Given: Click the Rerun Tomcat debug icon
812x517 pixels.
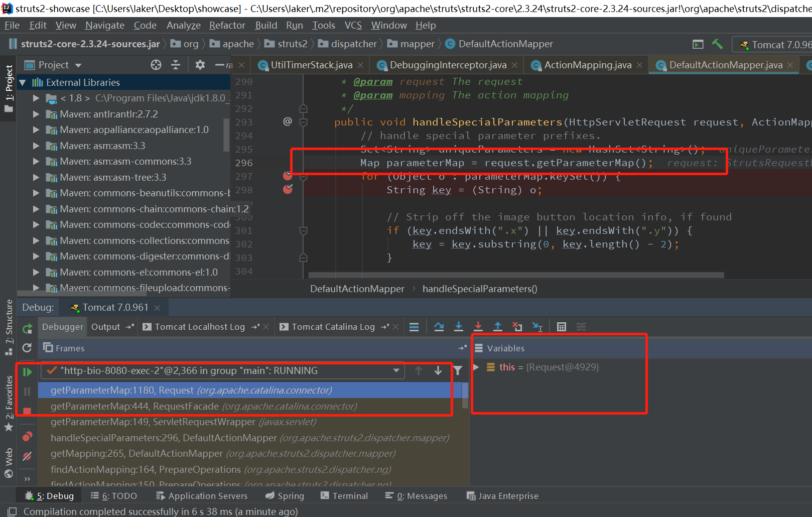Looking at the screenshot, I should point(28,329).
